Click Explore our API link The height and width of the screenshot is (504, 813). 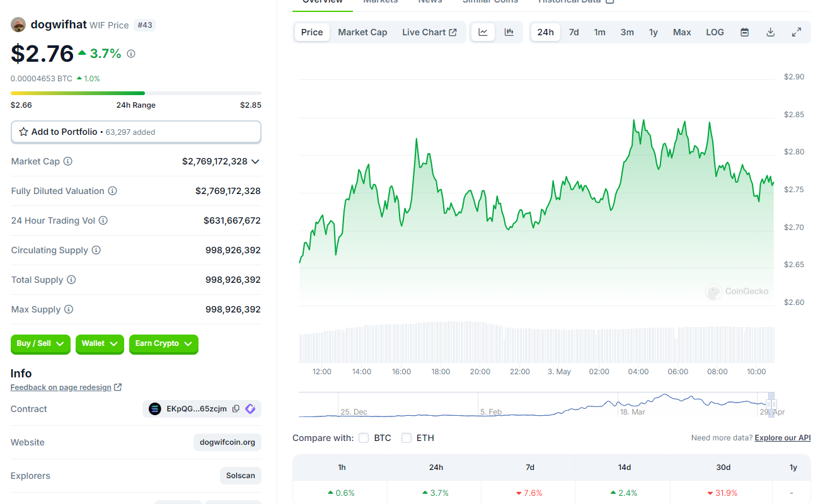[x=782, y=438]
